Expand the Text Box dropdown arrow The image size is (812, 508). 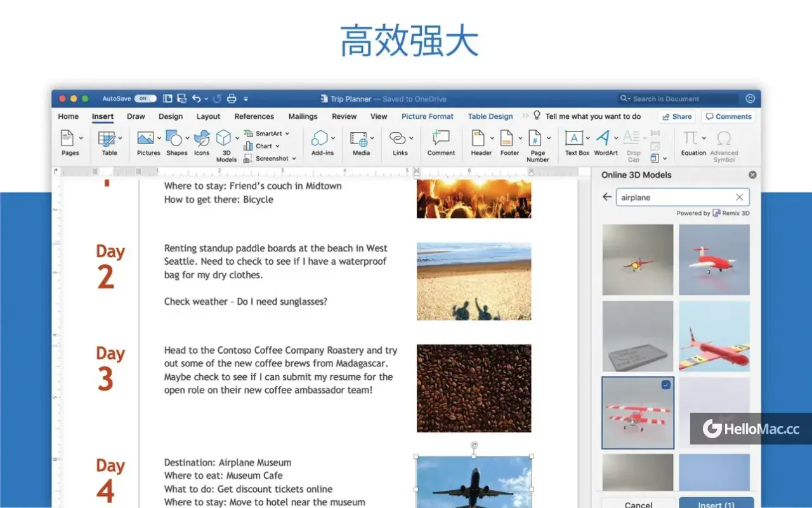click(588, 138)
